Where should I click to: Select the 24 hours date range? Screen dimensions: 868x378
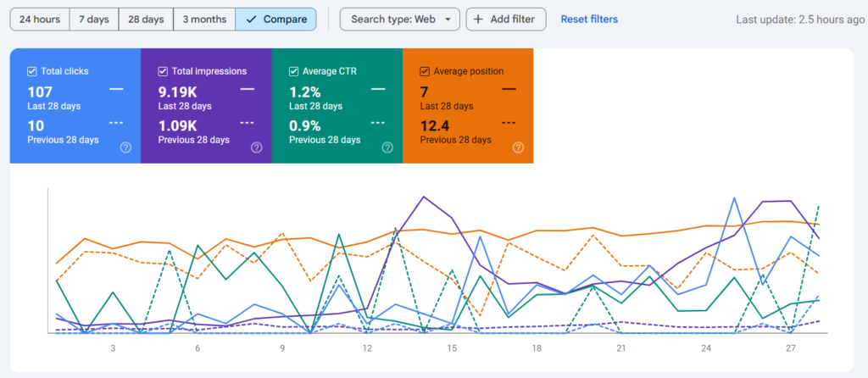38,19
